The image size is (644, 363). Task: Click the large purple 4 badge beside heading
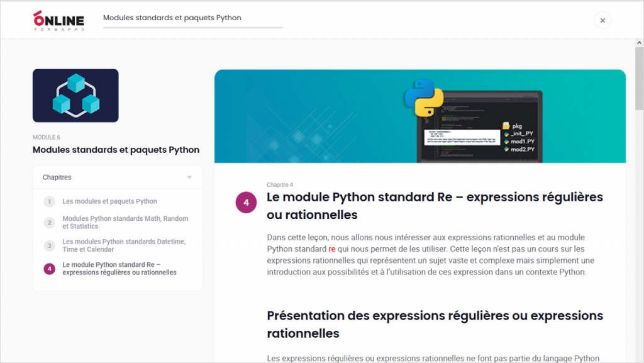pyautogui.click(x=246, y=203)
